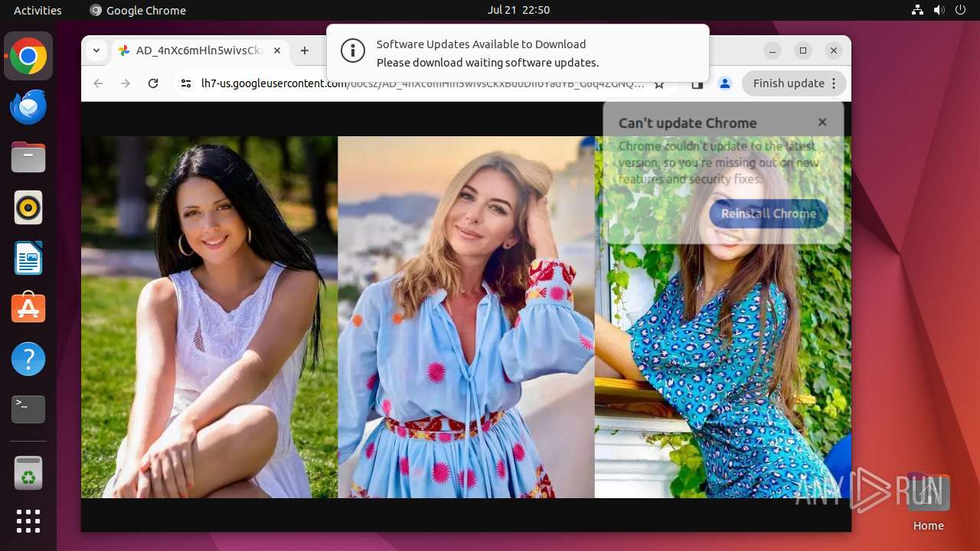Viewport: 980px width, 551px height.
Task: Open the clock and calendar menu
Action: tap(518, 10)
